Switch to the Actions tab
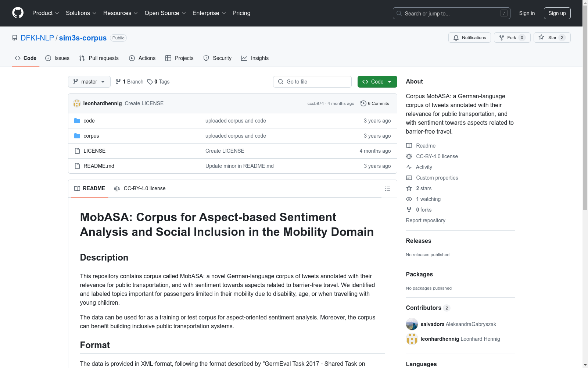The image size is (588, 368). coord(142,58)
